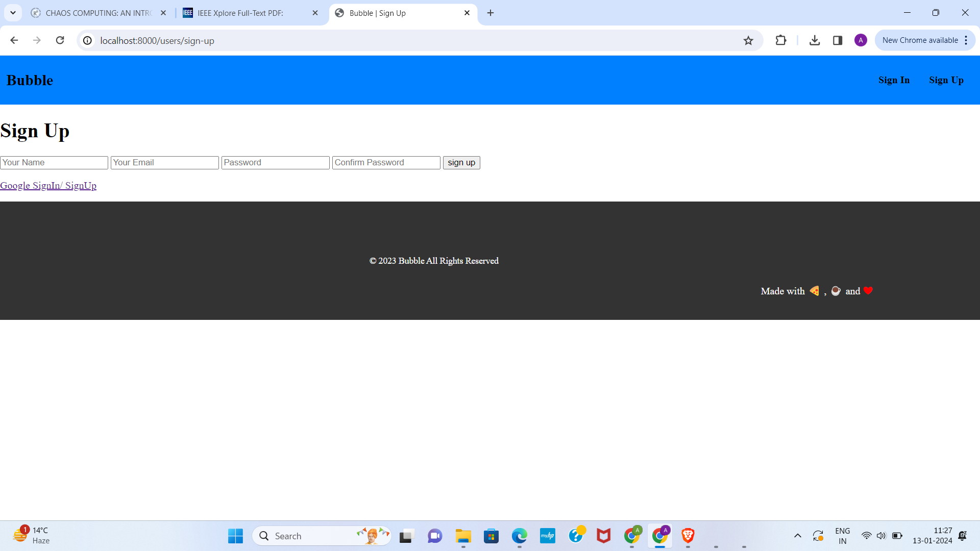Open the Google SignIn/ SignUp link
This screenshot has width=980, height=551.
(x=48, y=186)
